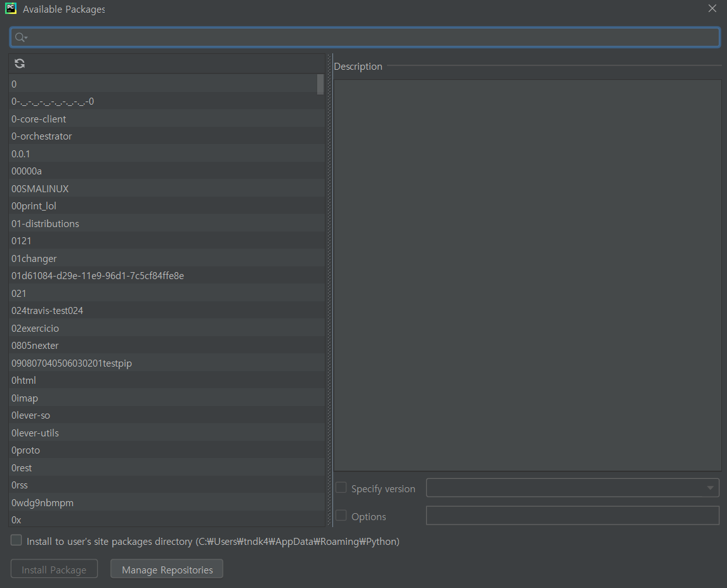The height and width of the screenshot is (588, 727).
Task: Select the 0805nexter package
Action: tap(35, 345)
